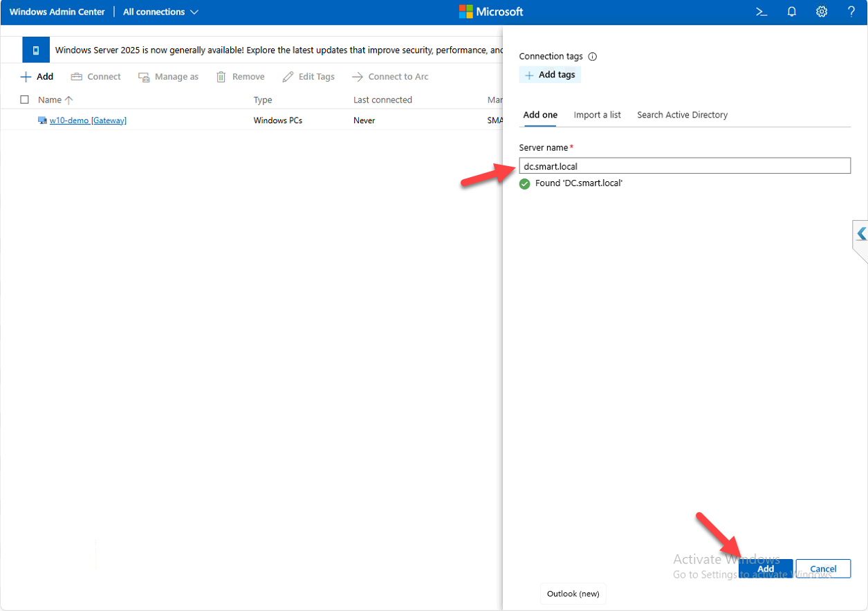Switch to the Add one tab
This screenshot has width=868, height=611.
[540, 115]
